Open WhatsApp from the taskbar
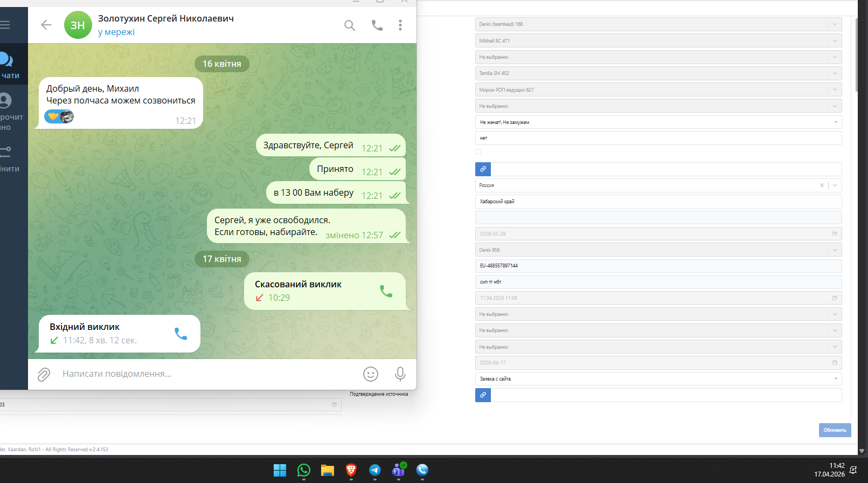Image resolution: width=868 pixels, height=483 pixels. pyautogui.click(x=304, y=470)
